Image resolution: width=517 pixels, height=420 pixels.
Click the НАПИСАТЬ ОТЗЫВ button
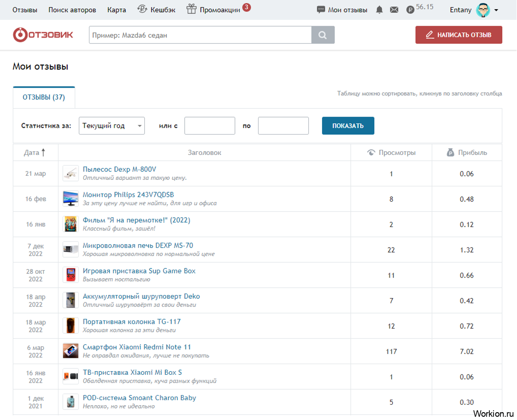[x=458, y=35]
